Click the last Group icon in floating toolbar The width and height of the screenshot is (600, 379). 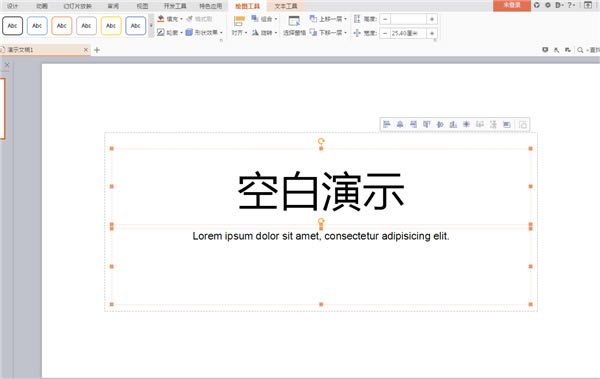click(x=523, y=124)
